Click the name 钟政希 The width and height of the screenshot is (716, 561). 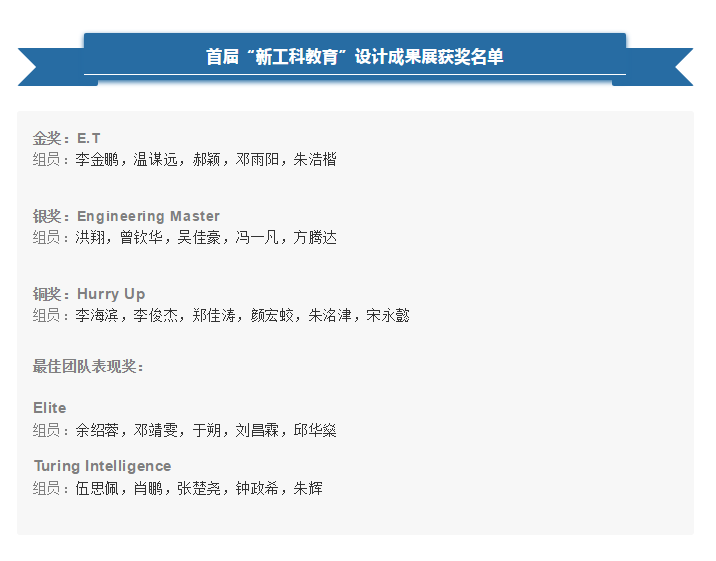[257, 488]
